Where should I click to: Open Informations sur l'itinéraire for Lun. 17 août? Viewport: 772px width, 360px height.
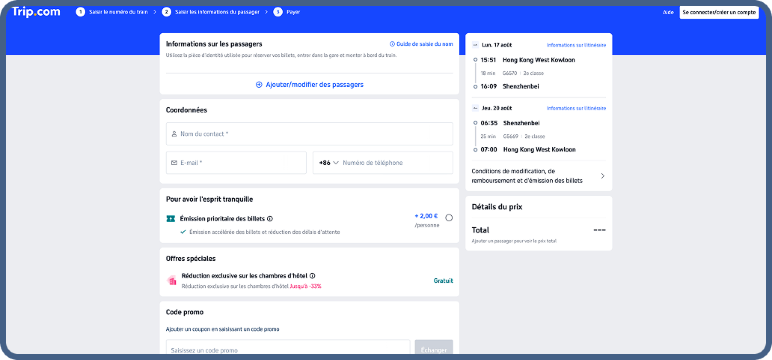pyautogui.click(x=577, y=45)
